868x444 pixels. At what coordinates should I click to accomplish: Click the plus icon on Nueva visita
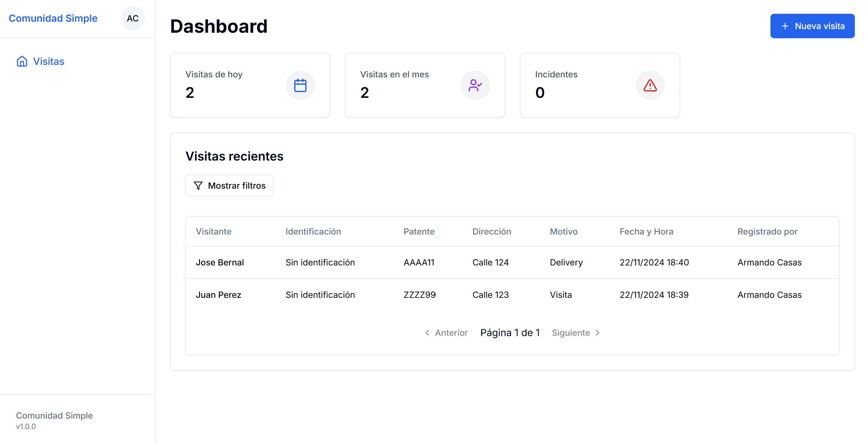(785, 26)
